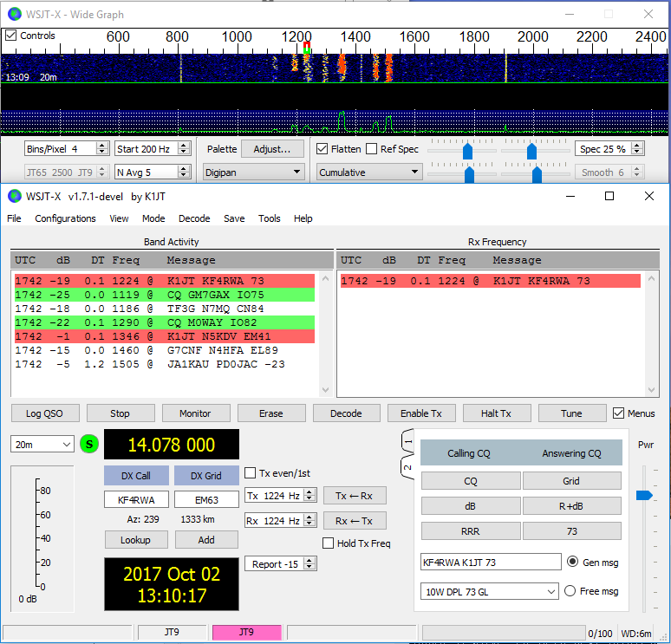Open the Digipan palette dropdown
Image resolution: width=671 pixels, height=644 pixels.
(x=252, y=172)
